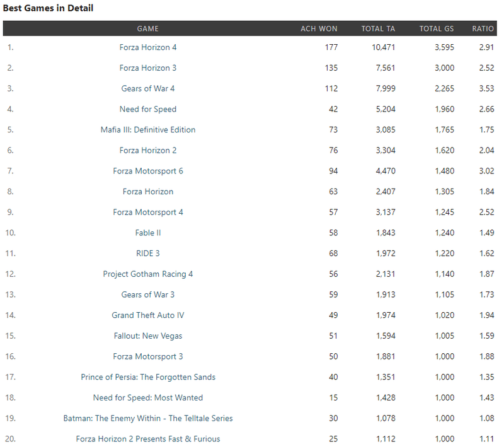Image resolution: width=504 pixels, height=444 pixels.
Task: Select the 4,470 Total TA value
Action: coord(386,171)
